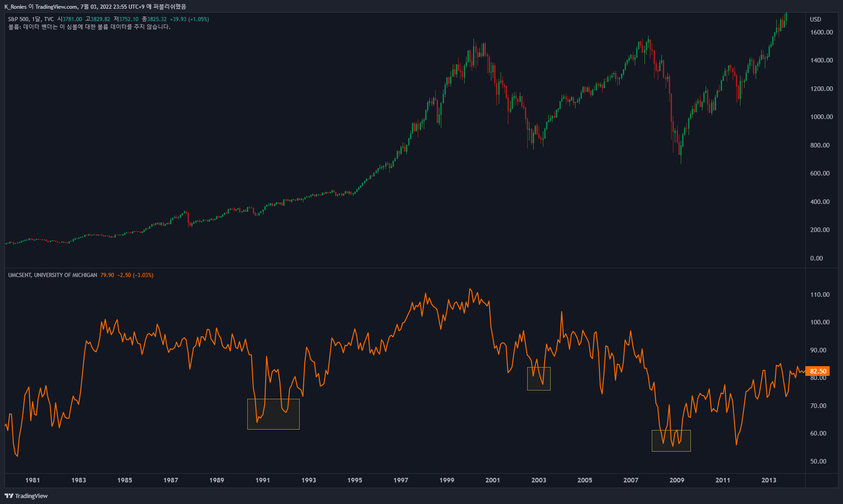Click the 800.00 price axis label
The width and height of the screenshot is (843, 504).
[820, 145]
